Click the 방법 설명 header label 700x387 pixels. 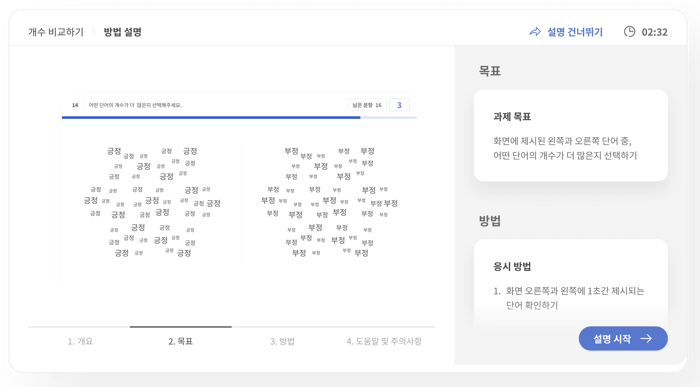(122, 32)
